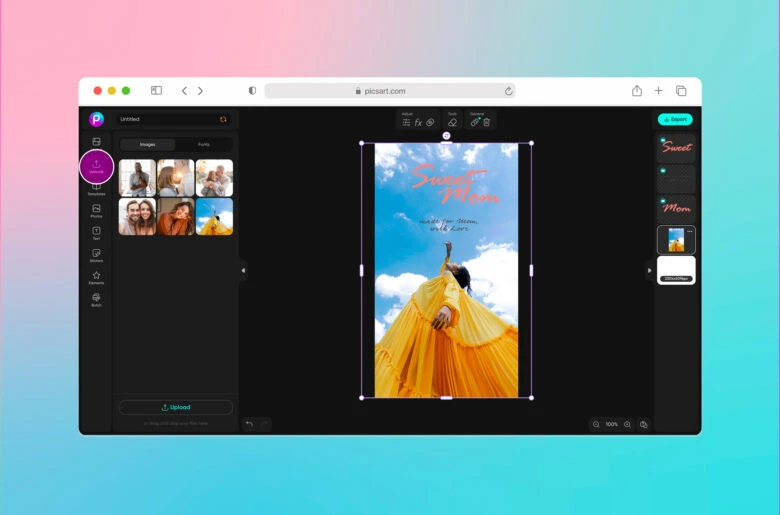
Task: Toggle visibility of the Mom text layer
Action: click(x=662, y=200)
